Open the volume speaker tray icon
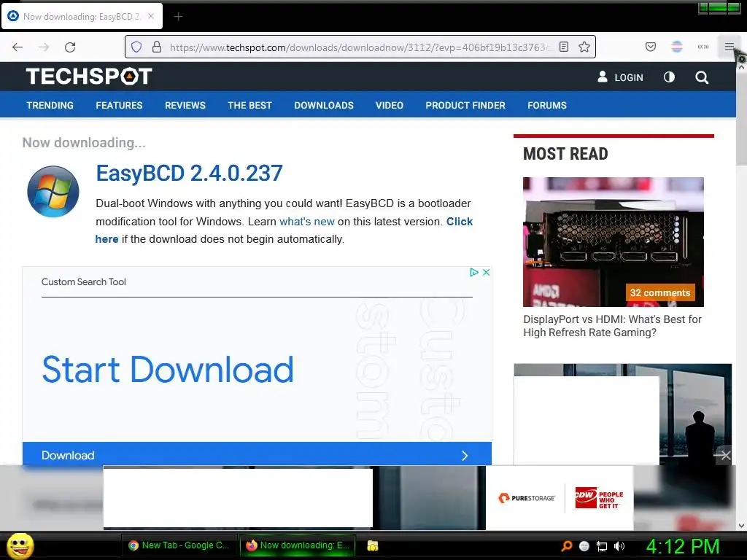 [619, 546]
